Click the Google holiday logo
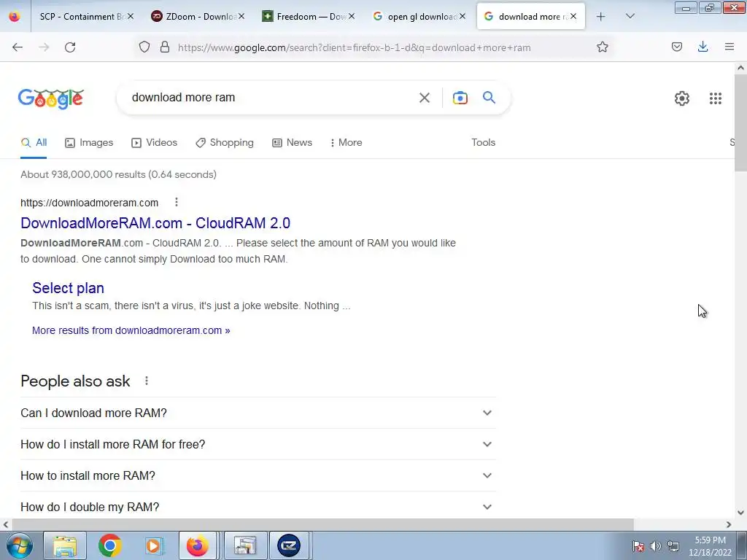Viewport: 747px width, 560px height. coord(51,98)
